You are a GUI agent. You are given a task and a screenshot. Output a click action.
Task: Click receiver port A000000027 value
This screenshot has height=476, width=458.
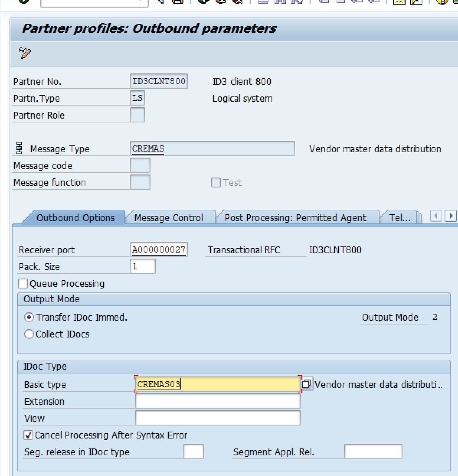point(159,250)
